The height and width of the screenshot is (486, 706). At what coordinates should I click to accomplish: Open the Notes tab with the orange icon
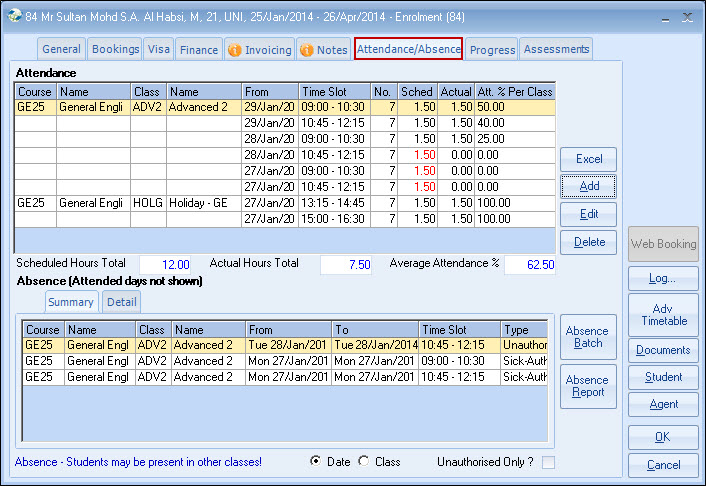(x=323, y=49)
